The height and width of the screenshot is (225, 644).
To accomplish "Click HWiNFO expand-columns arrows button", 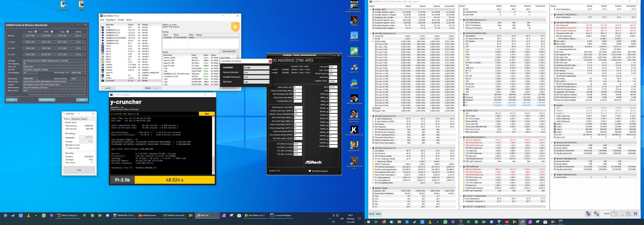I will point(372,214).
